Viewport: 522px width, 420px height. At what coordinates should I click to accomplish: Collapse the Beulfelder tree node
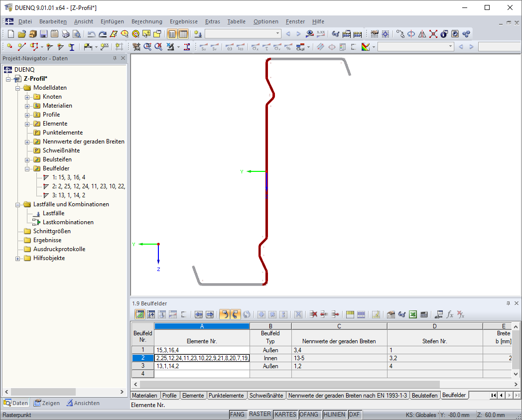click(x=27, y=169)
